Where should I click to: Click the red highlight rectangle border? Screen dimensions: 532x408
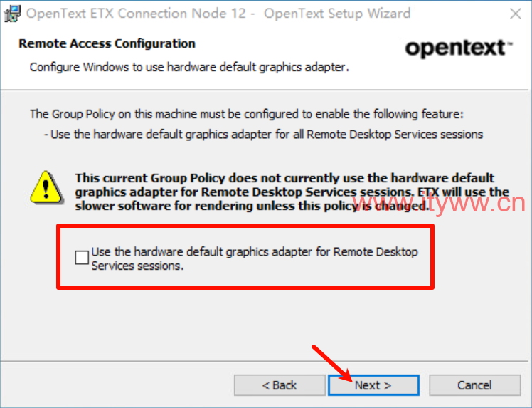tap(245, 226)
